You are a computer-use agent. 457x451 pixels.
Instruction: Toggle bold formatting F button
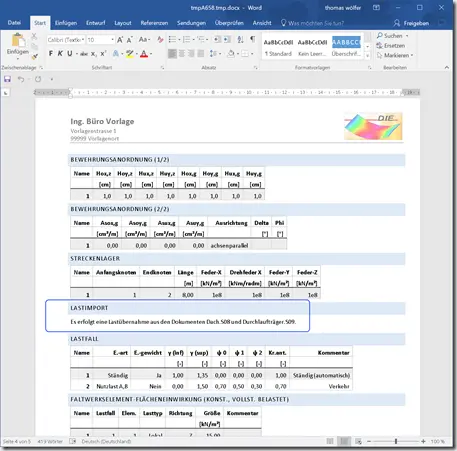(51, 53)
